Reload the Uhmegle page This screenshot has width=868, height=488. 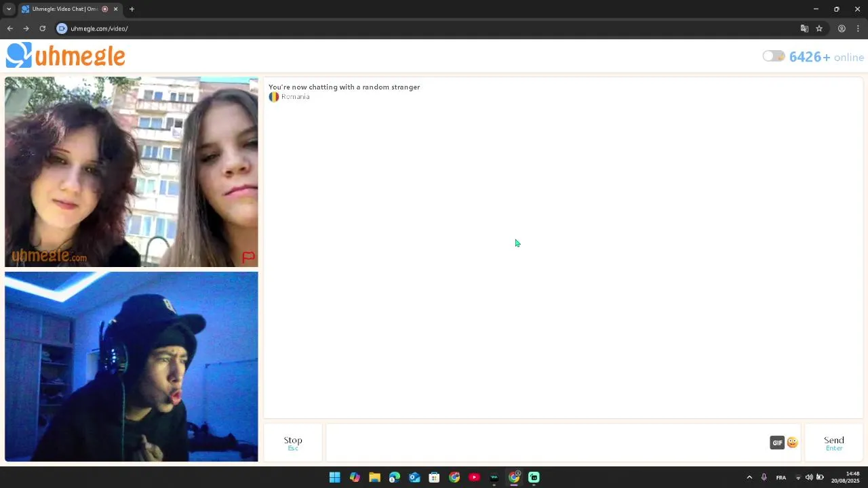point(42,28)
